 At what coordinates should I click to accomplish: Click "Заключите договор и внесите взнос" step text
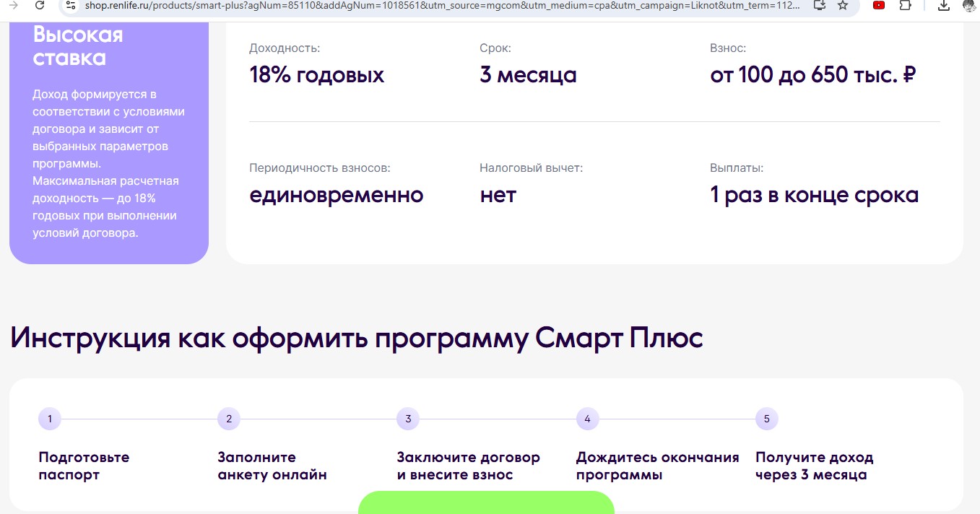468,466
